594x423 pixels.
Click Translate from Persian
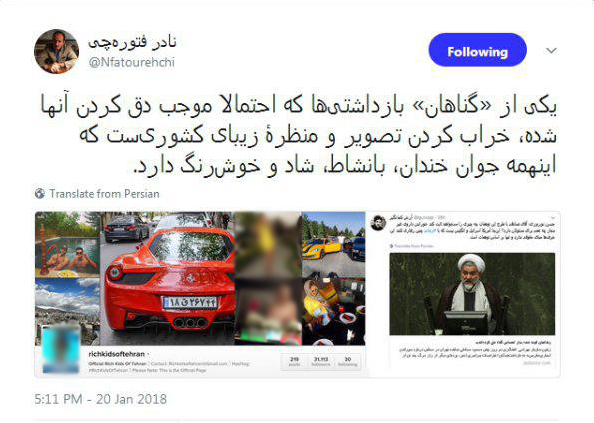pyautogui.click(x=104, y=194)
